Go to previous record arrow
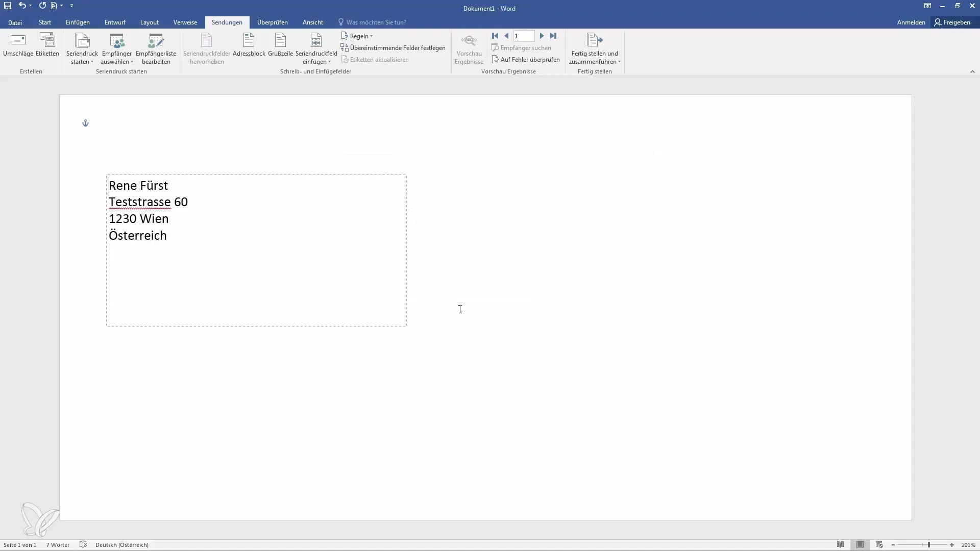 click(x=506, y=36)
